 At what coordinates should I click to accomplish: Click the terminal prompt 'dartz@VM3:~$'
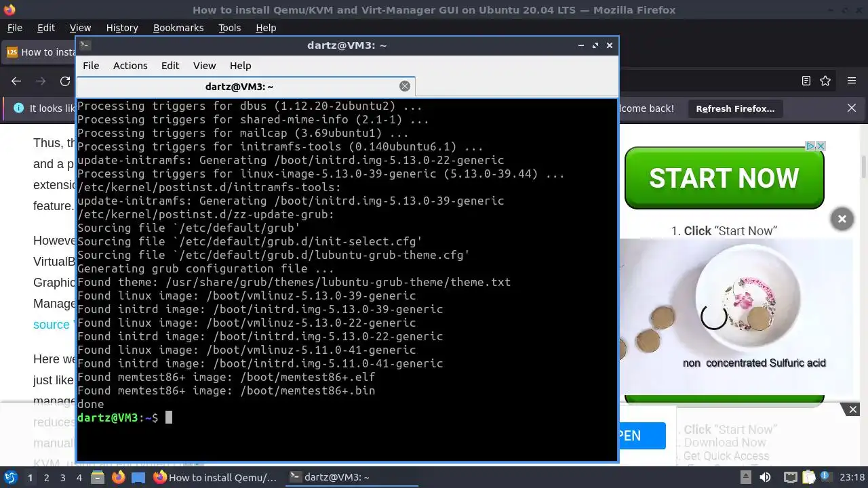point(118,418)
